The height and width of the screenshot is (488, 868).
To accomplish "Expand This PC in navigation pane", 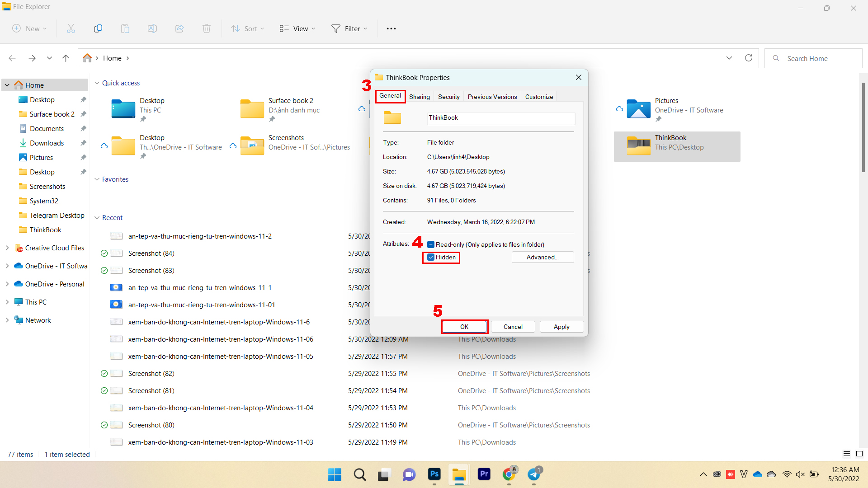I will 7,302.
